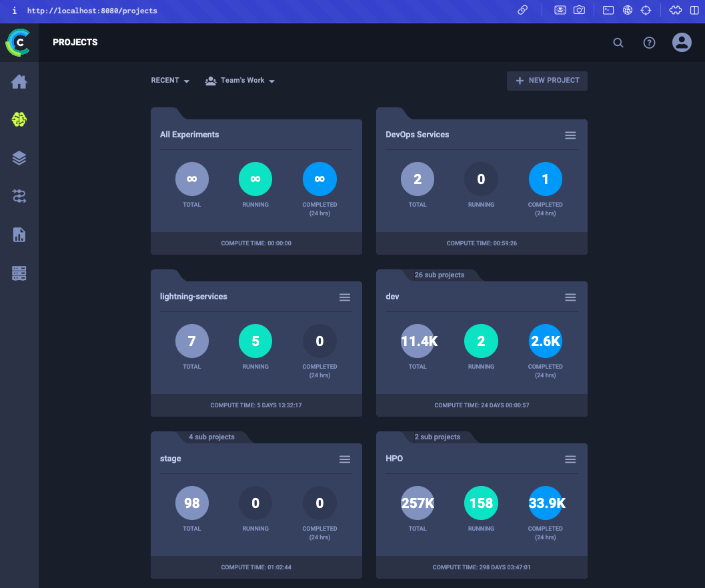Screen dimensions: 705x588
Task: Click the HPO 33.9K completed circle
Action: pos(546,503)
